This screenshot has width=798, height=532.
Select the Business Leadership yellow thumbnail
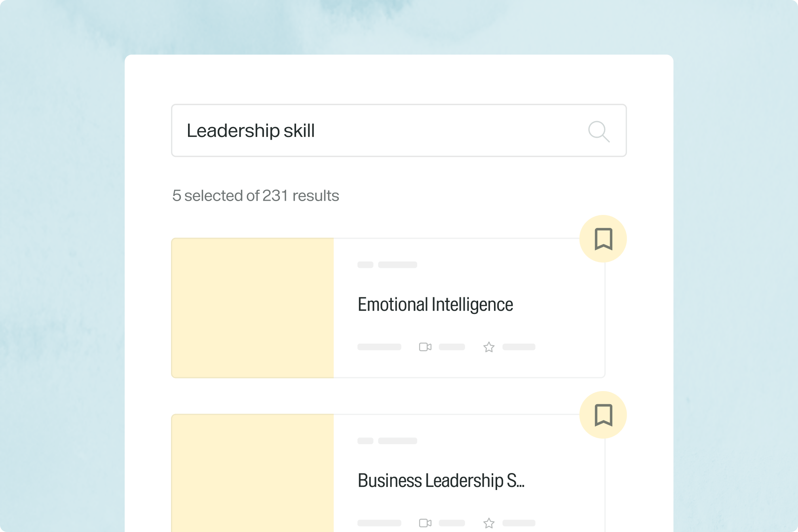253,473
